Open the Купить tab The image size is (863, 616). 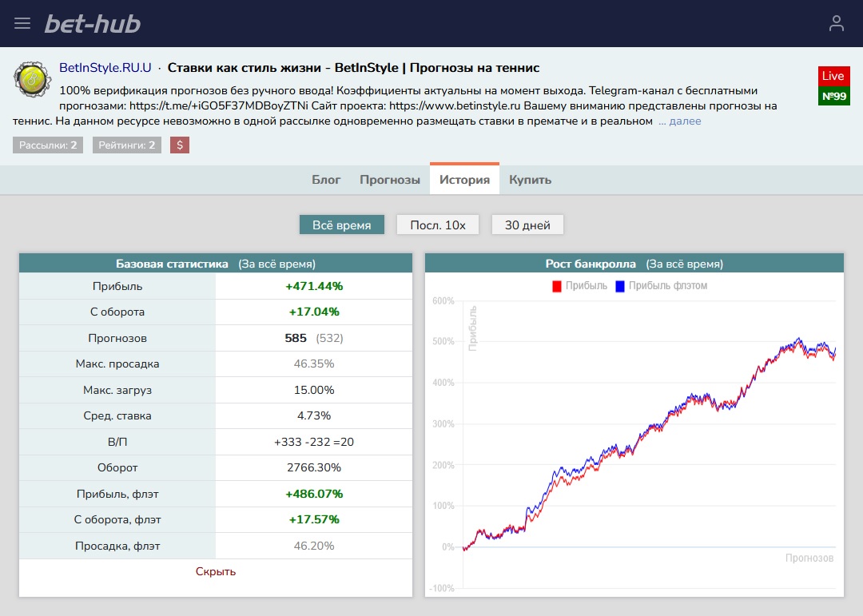point(530,180)
